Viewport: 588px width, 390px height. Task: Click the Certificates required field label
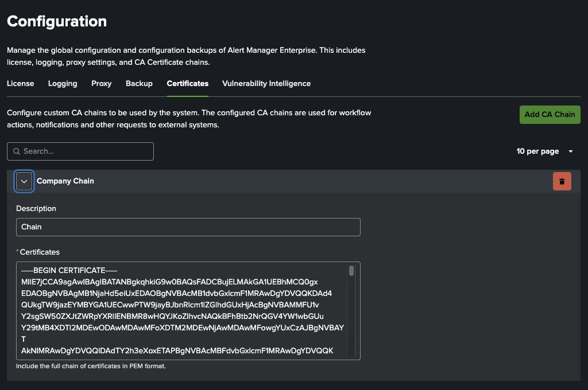point(39,252)
